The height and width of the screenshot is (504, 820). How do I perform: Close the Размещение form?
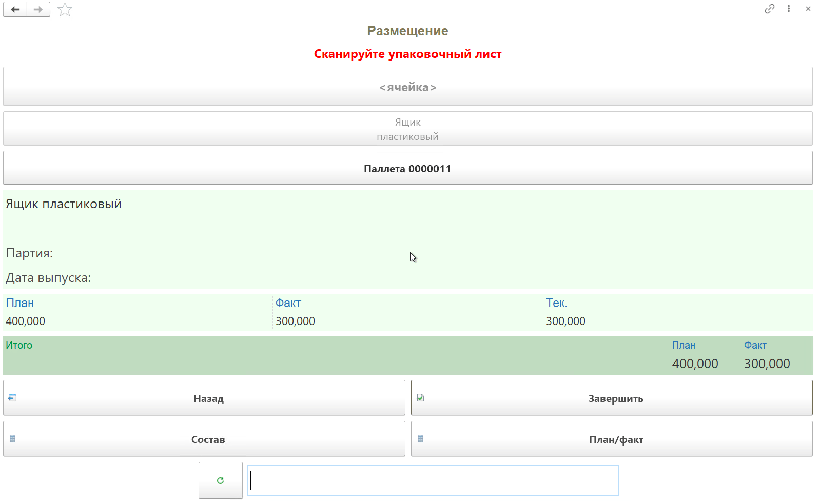pyautogui.click(x=808, y=9)
